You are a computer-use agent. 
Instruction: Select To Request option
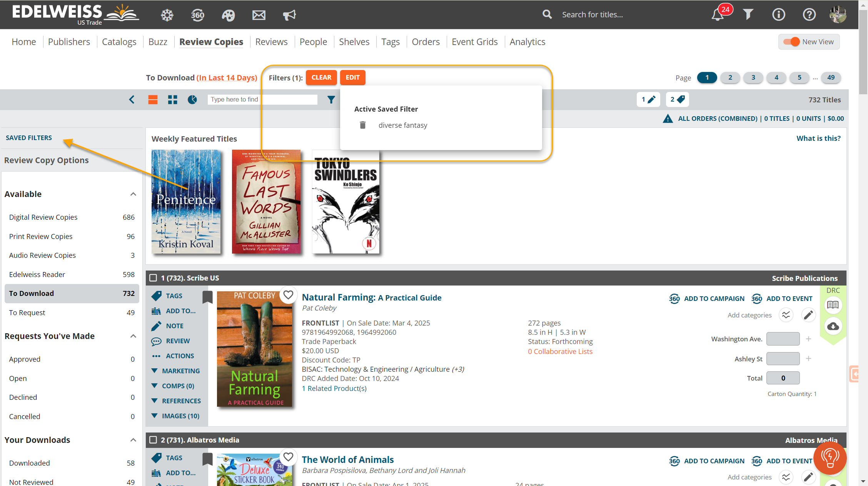(72, 312)
